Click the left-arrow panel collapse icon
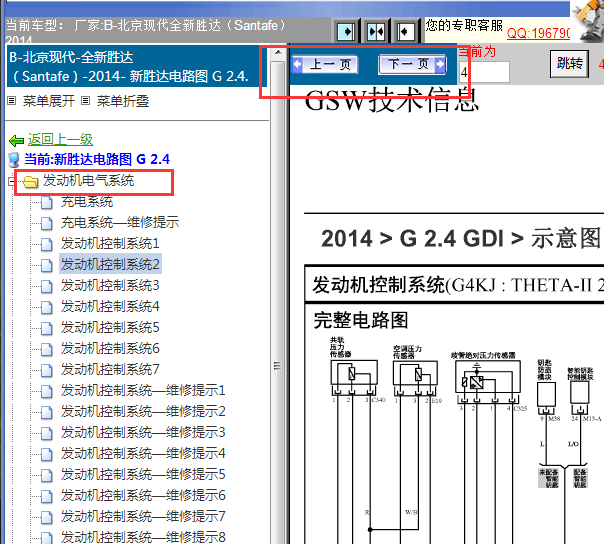This screenshot has width=604, height=544. [x=406, y=31]
